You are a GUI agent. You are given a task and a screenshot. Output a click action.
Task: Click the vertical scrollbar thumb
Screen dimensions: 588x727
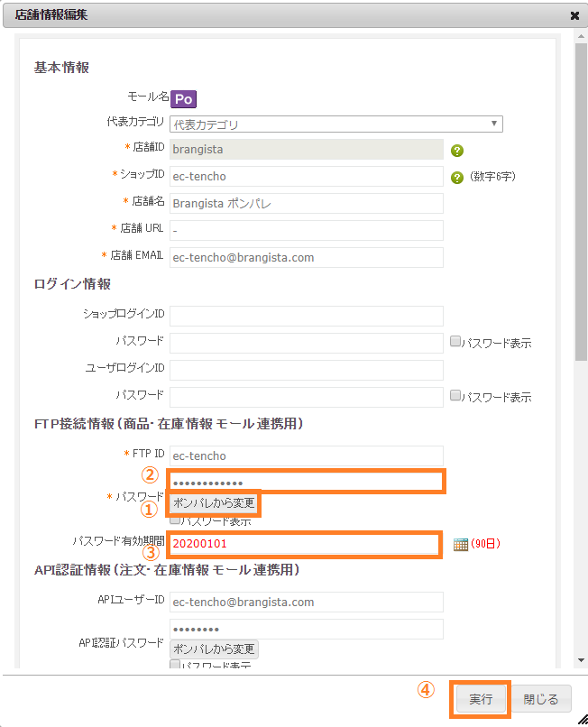click(x=581, y=202)
